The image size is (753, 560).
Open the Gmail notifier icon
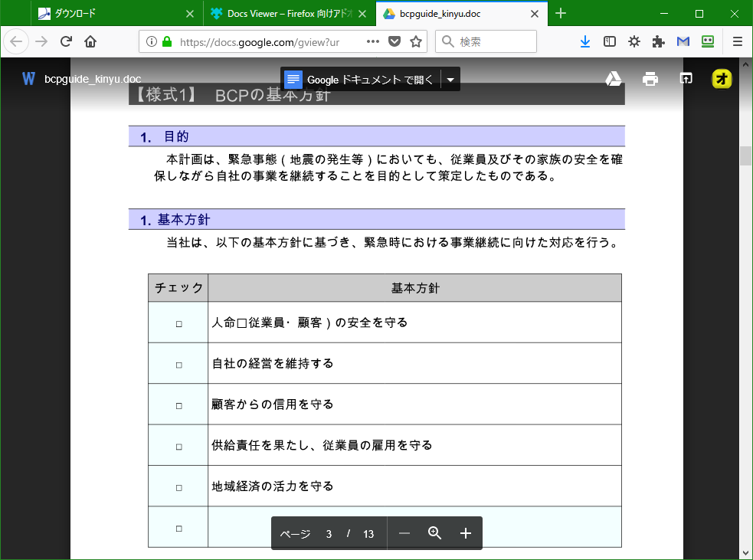click(683, 42)
